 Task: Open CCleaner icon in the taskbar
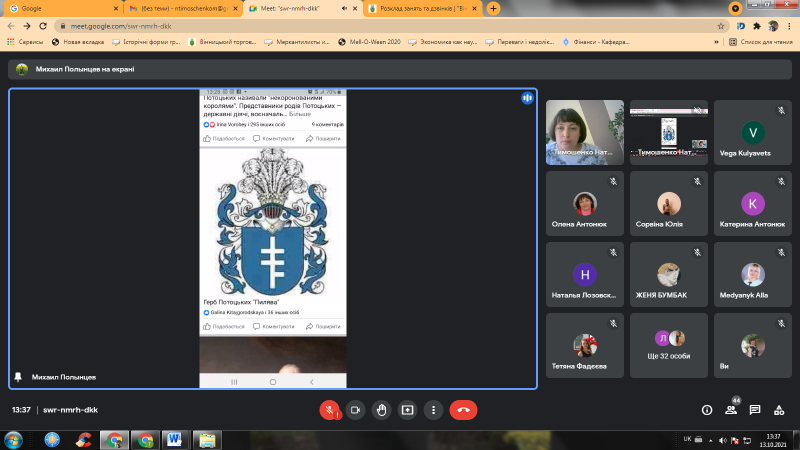[x=83, y=440]
